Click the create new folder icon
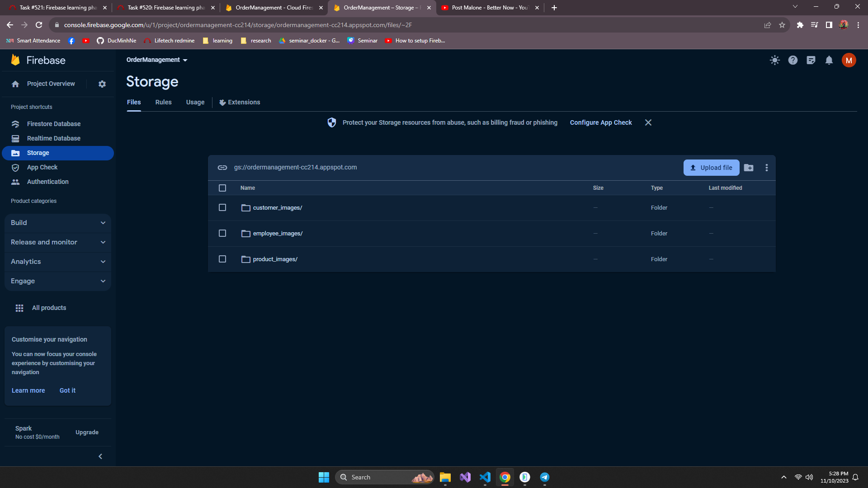868x488 pixels. 749,168
